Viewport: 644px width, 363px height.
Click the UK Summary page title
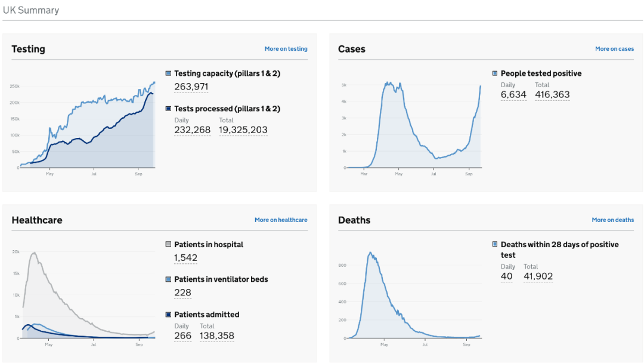click(x=31, y=10)
